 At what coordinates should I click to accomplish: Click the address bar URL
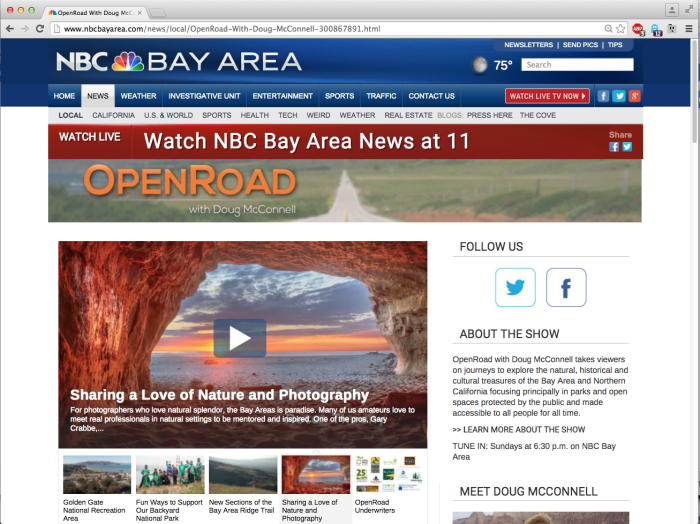pyautogui.click(x=222, y=29)
